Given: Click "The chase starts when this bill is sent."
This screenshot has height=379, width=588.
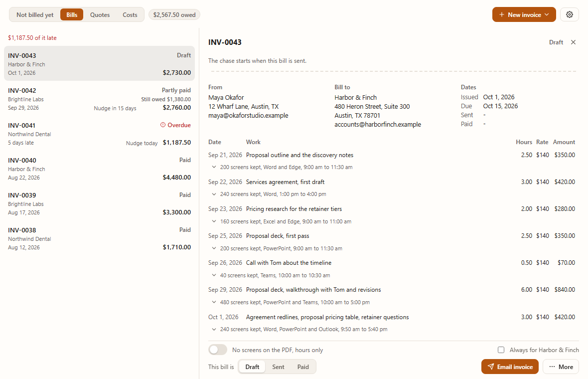Looking at the screenshot, I should click(x=257, y=61).
